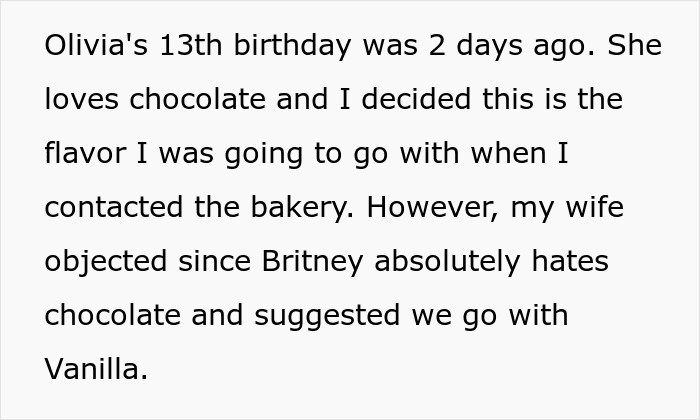Click the word "contacted" in the fourth line
This screenshot has width=700, height=420.
(114, 207)
